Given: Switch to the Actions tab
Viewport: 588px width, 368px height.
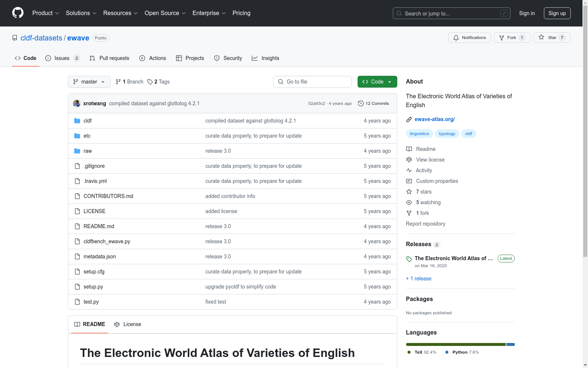Looking at the screenshot, I should tap(153, 58).
